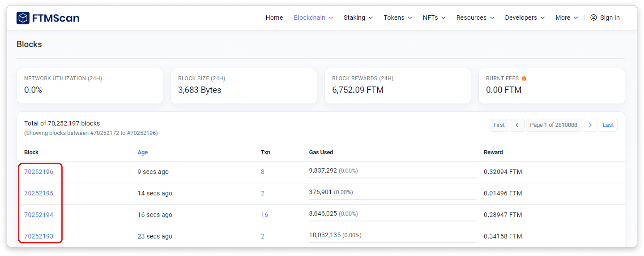Navigate to Home in navbar

[x=274, y=18]
